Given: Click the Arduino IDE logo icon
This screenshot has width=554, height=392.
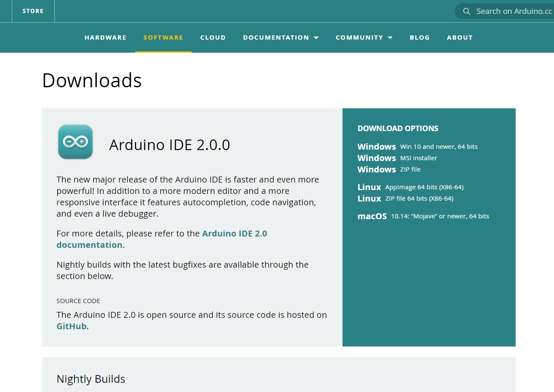Looking at the screenshot, I should (75, 142).
